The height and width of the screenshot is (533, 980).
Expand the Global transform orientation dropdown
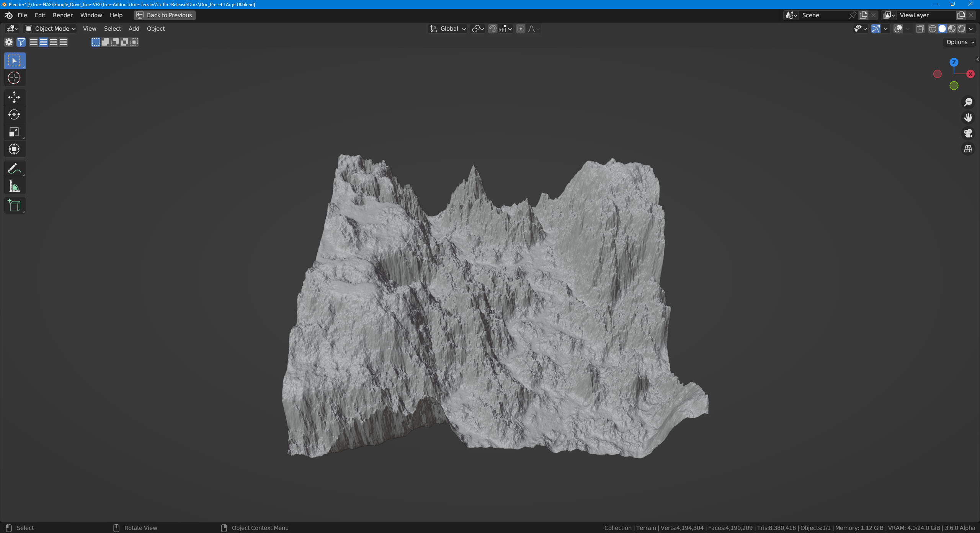pos(448,29)
